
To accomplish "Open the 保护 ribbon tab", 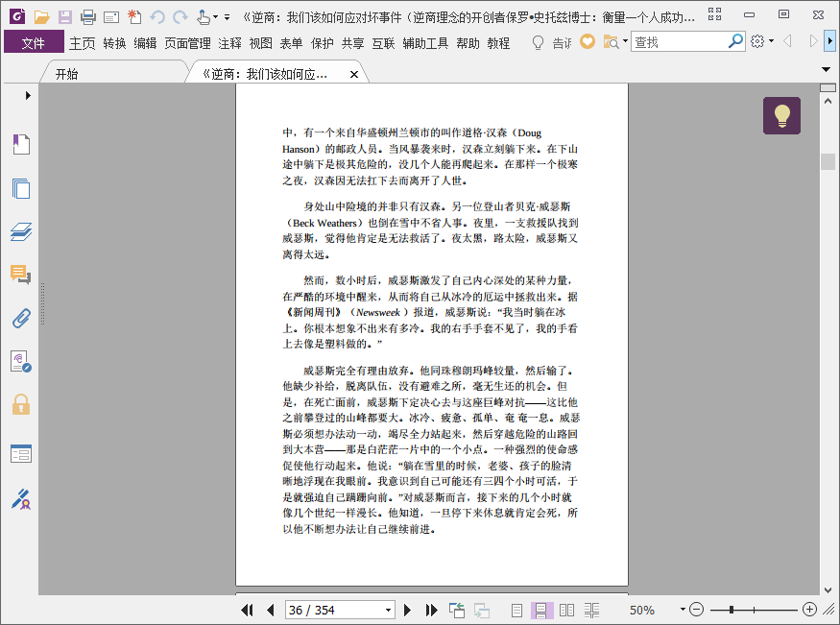I will tap(322, 43).
